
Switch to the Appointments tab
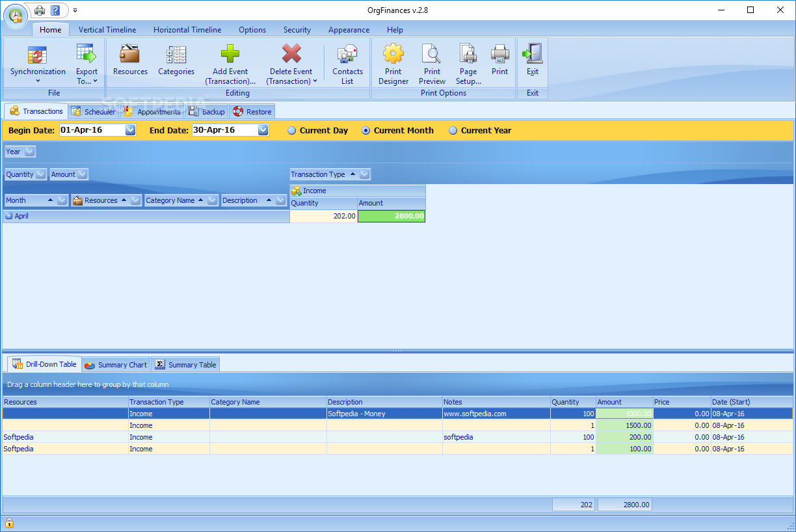(x=152, y=112)
